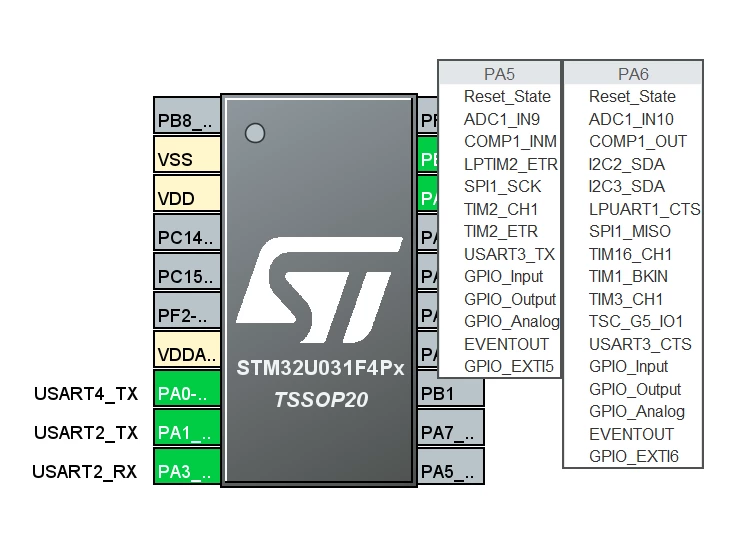Screen dimensions: 731x545
Task: Choose GPIO_Output in the PA5 menu
Action: 499,299
